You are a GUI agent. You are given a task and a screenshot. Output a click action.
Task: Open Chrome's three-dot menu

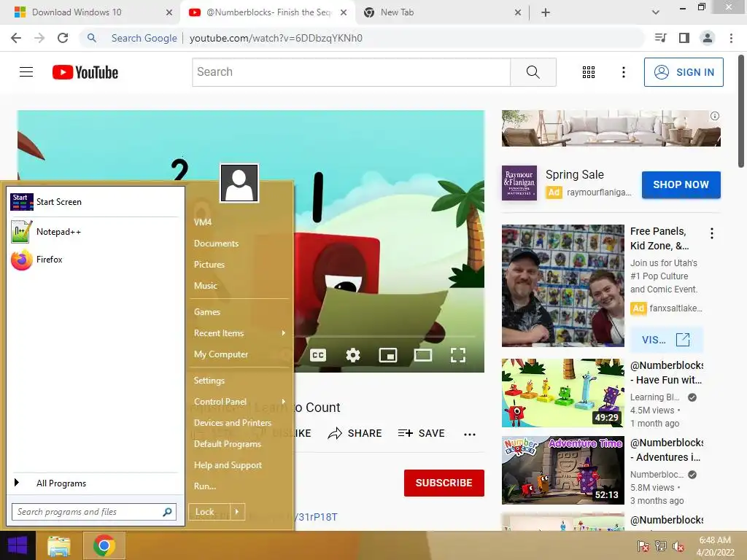click(731, 38)
